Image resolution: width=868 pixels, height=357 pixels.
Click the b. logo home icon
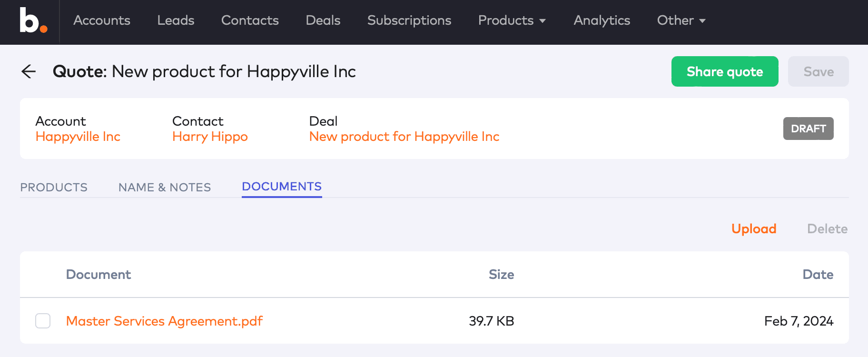click(33, 21)
